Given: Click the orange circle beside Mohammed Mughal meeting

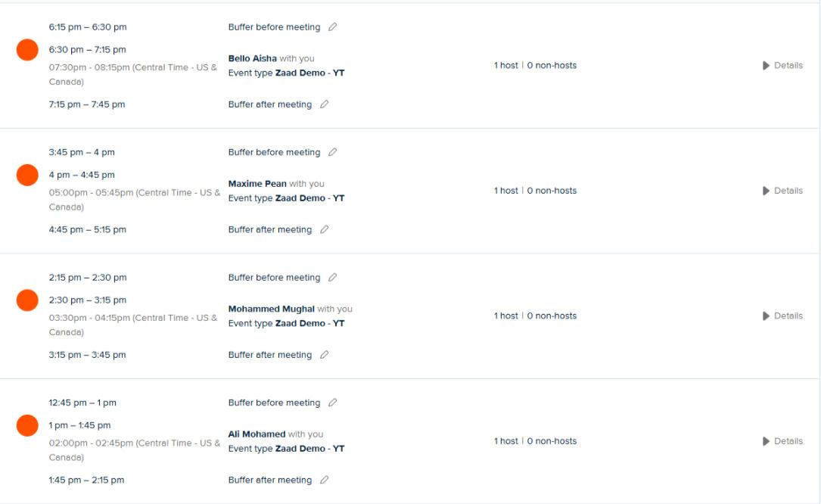Looking at the screenshot, I should 27,300.
